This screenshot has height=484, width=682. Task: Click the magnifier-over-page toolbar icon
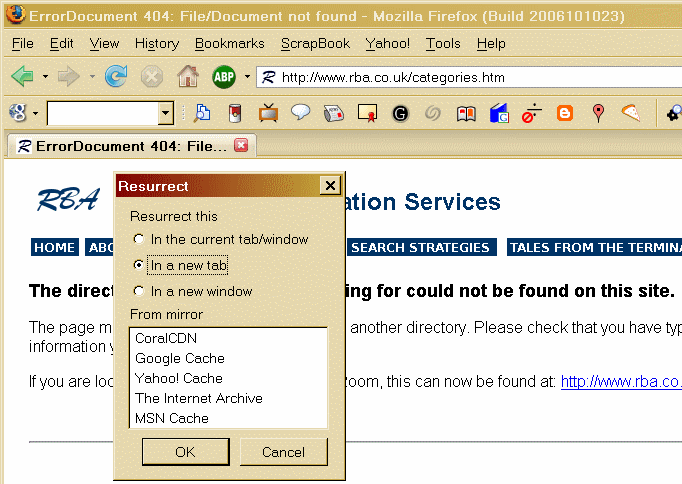click(x=202, y=113)
